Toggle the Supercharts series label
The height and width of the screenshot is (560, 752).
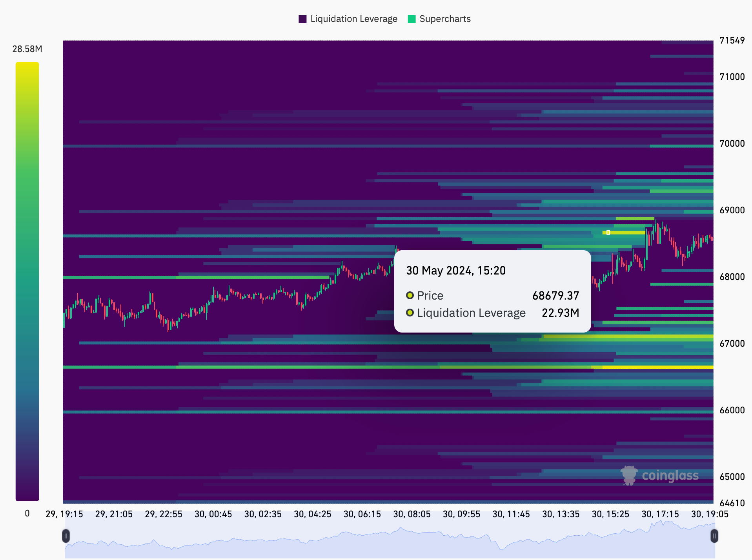coord(445,19)
